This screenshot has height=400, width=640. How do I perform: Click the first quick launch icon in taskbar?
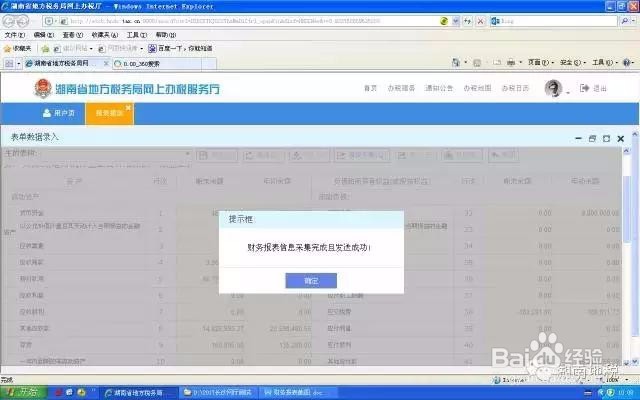tap(58, 393)
